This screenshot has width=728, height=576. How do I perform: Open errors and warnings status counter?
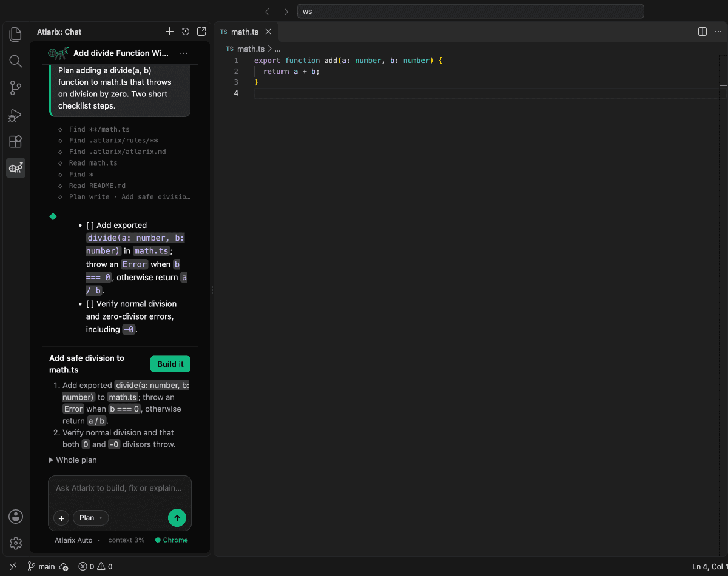coord(95,567)
